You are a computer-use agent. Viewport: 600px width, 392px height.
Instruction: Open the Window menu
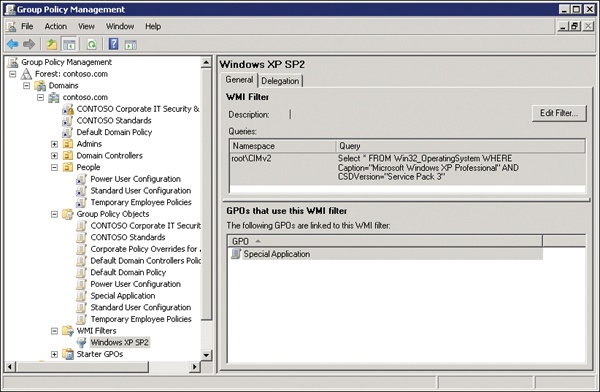120,26
